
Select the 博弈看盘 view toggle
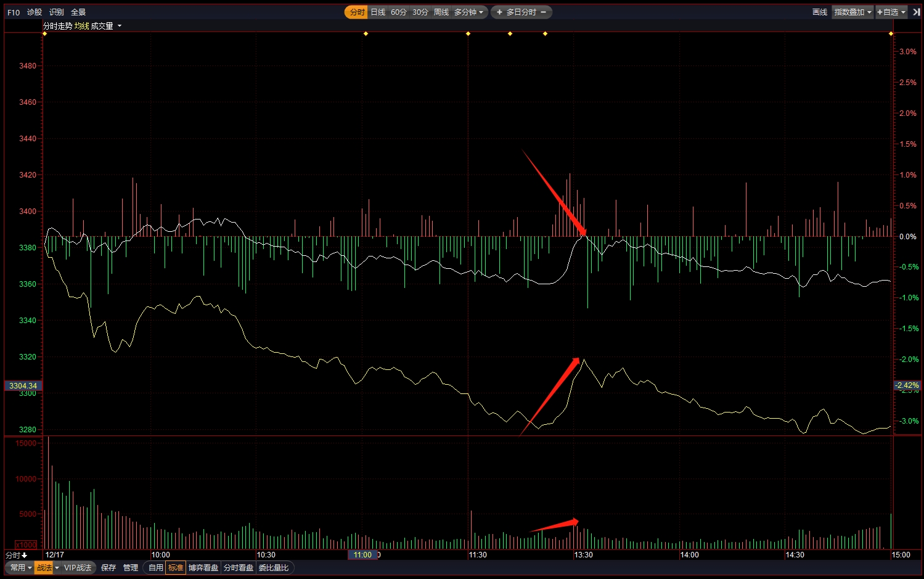pyautogui.click(x=203, y=568)
